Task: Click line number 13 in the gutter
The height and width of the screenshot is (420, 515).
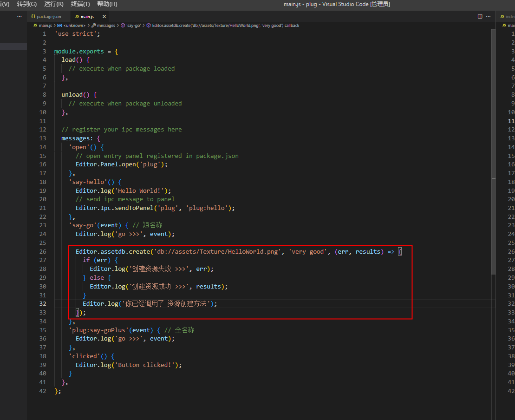Action: coord(43,138)
